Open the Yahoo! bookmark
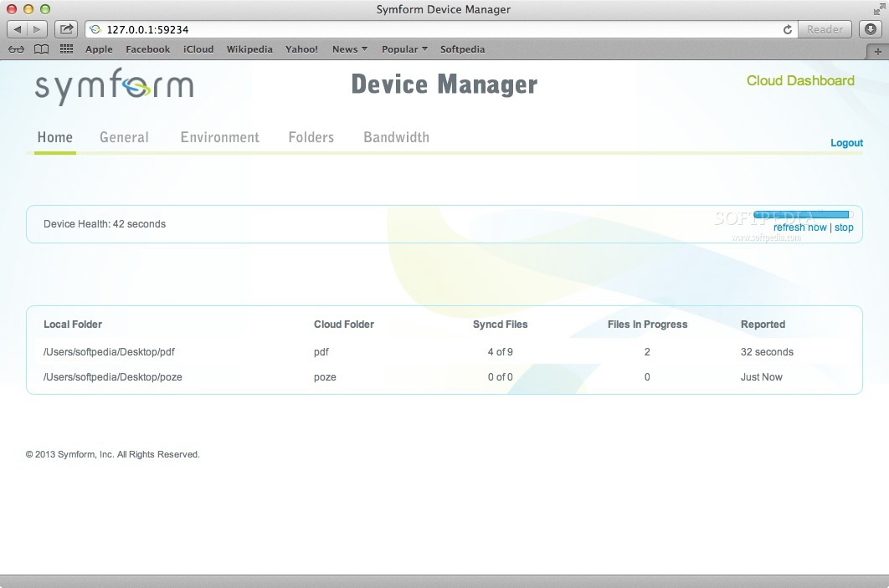 pos(301,49)
